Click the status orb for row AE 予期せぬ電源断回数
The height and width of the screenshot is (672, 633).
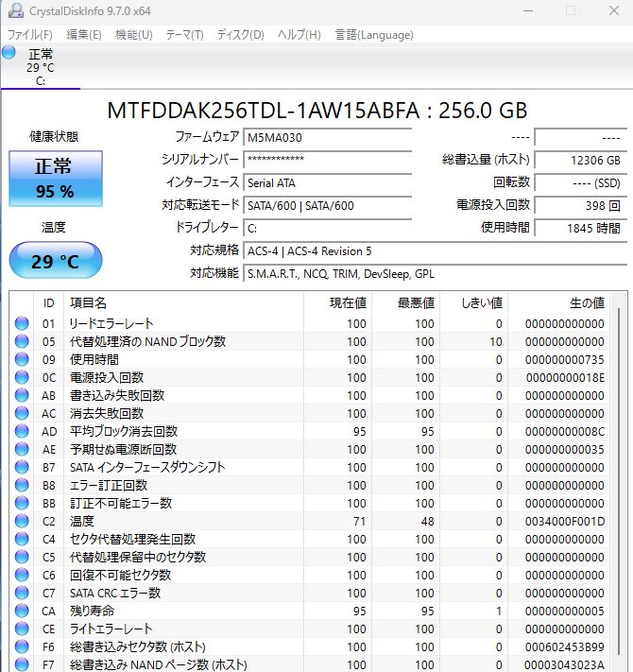[x=22, y=449]
